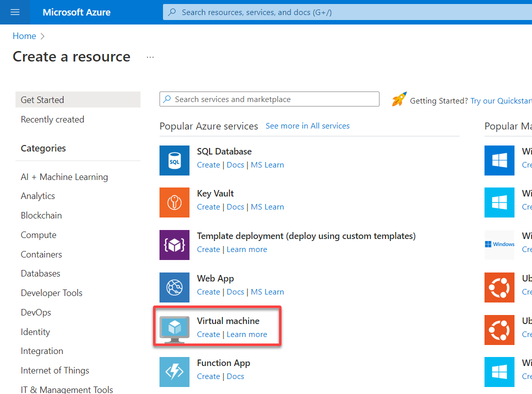This screenshot has height=394, width=532.
Task: Open the ellipsis menu beside Create a resource
Action: (150, 57)
